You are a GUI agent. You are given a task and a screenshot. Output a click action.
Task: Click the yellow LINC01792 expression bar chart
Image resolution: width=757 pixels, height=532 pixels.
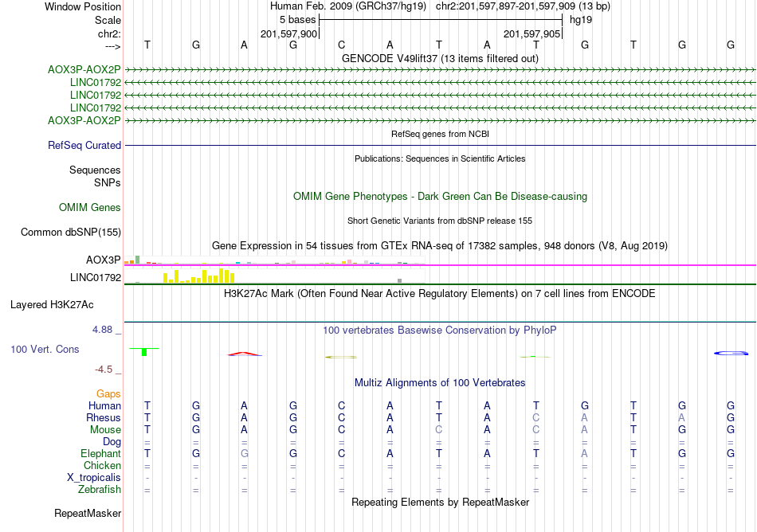pos(199,276)
